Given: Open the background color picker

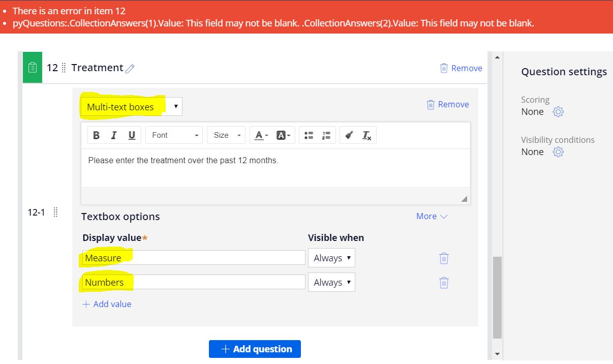Looking at the screenshot, I should click(x=283, y=135).
